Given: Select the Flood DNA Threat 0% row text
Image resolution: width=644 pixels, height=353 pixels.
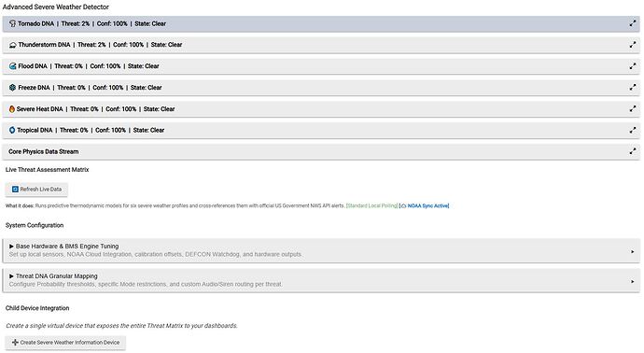Looking at the screenshot, I should pos(89,66).
